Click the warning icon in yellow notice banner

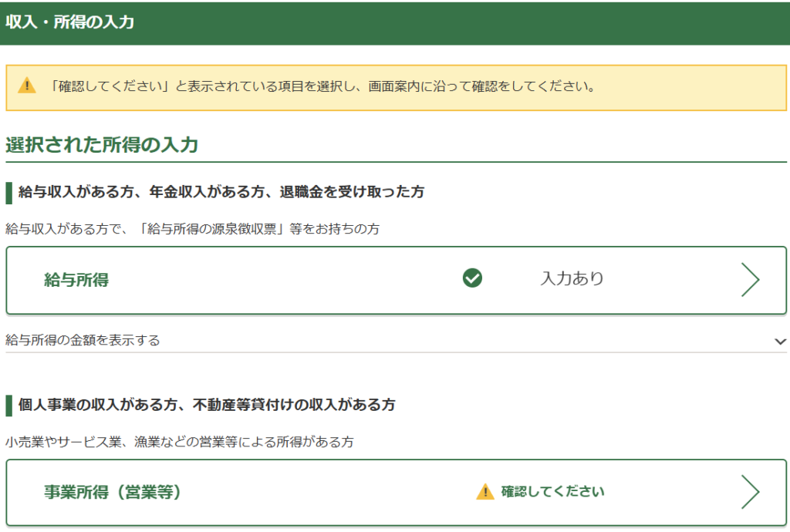[x=27, y=86]
